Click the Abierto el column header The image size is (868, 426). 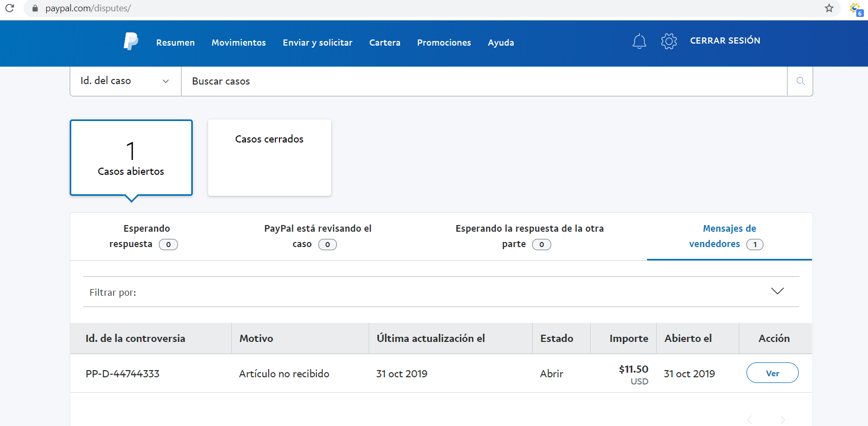pyautogui.click(x=688, y=338)
